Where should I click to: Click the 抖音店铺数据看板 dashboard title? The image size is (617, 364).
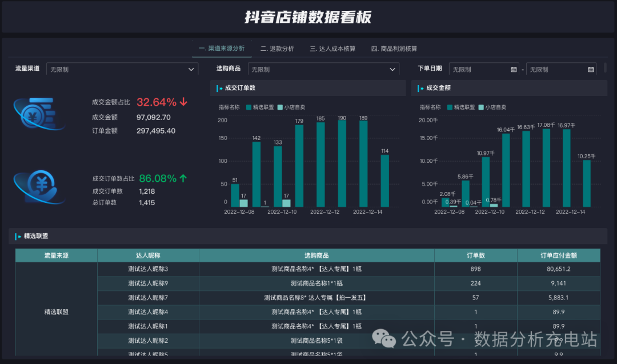coord(308,17)
